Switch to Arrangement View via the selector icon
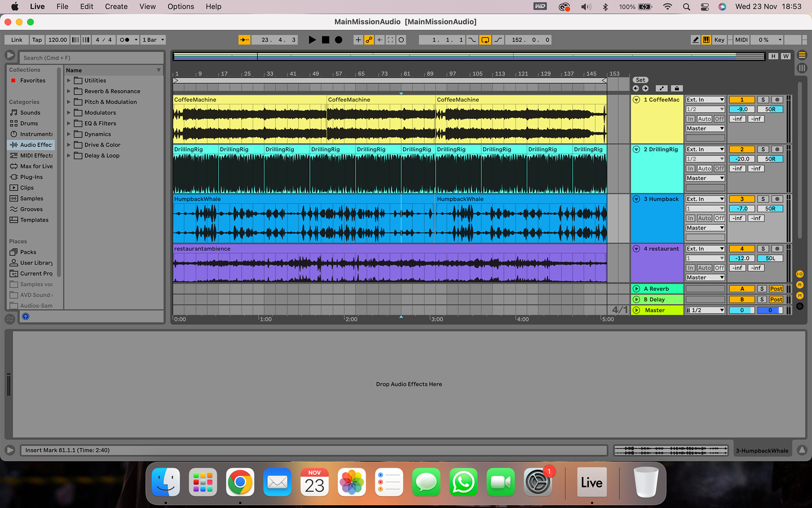The width and height of the screenshot is (812, 508). pyautogui.click(x=802, y=55)
